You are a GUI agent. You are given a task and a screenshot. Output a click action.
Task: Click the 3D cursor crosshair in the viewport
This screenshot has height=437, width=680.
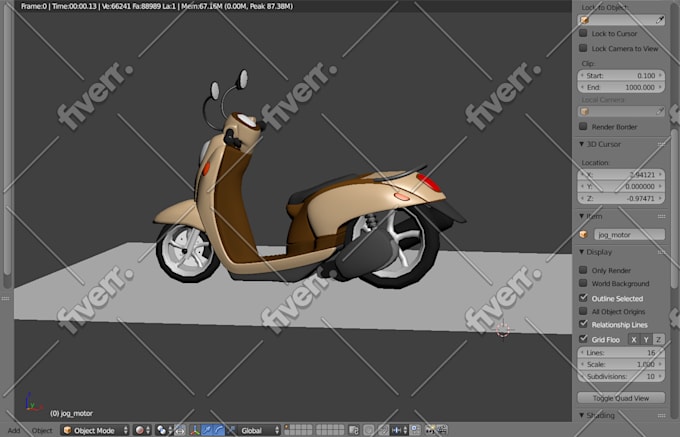click(503, 329)
